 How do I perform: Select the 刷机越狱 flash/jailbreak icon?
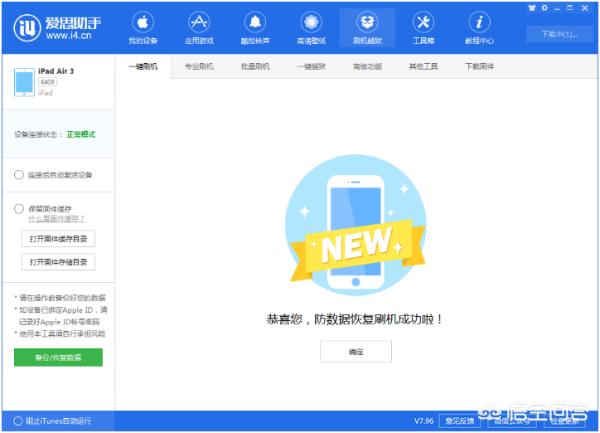[x=367, y=22]
